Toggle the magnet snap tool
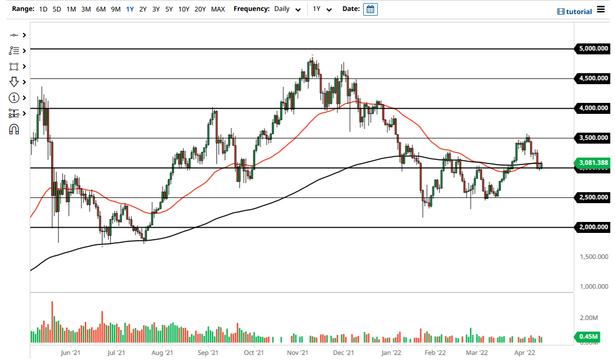The height and width of the screenshot is (364, 615). (x=14, y=129)
